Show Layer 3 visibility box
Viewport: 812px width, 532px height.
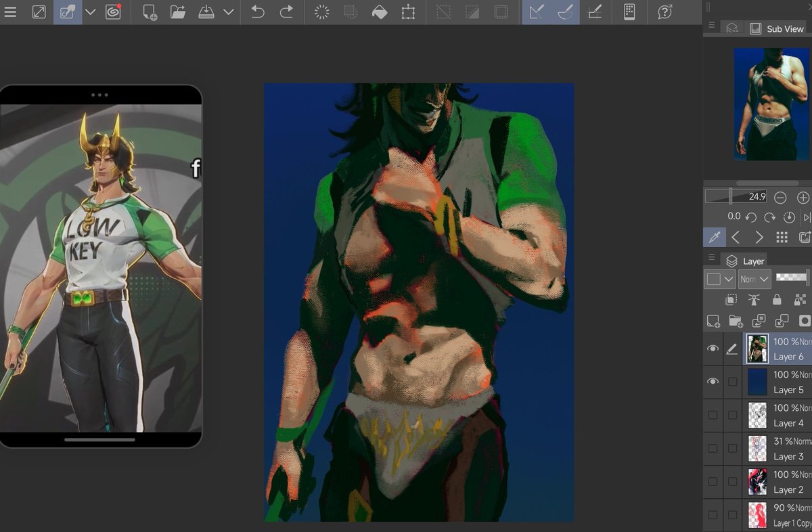click(x=713, y=448)
